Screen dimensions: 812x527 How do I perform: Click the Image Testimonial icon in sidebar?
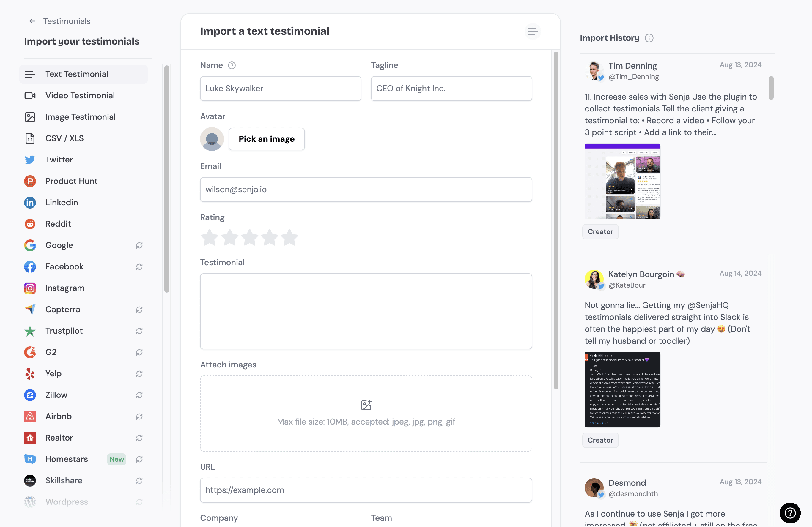pyautogui.click(x=30, y=117)
